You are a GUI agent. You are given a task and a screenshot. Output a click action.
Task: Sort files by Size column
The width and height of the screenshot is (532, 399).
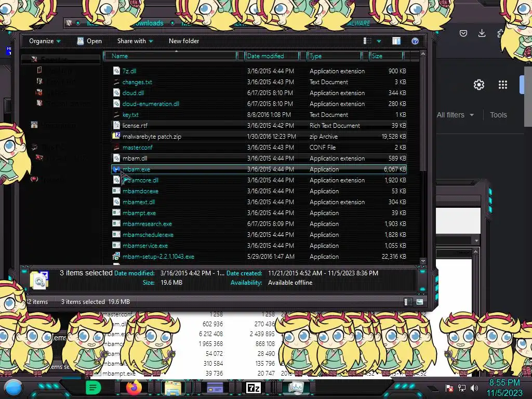pyautogui.click(x=386, y=56)
